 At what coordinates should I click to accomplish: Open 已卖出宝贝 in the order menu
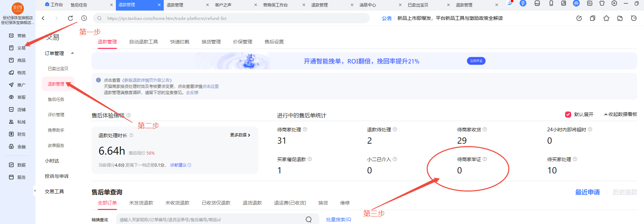(x=58, y=69)
